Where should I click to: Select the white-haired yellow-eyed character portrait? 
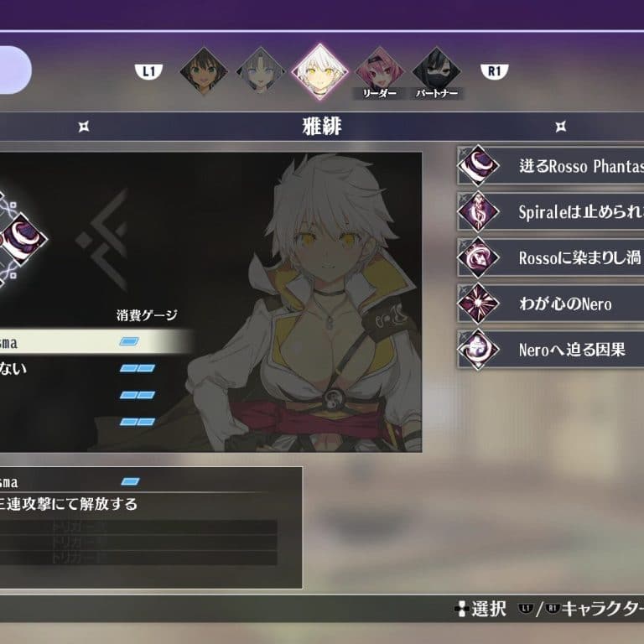point(320,71)
